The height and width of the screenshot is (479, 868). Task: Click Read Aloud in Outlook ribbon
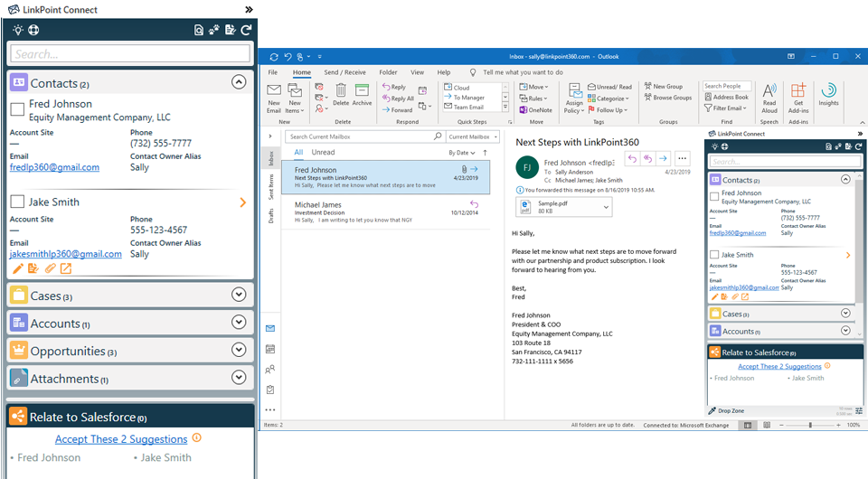click(x=769, y=99)
